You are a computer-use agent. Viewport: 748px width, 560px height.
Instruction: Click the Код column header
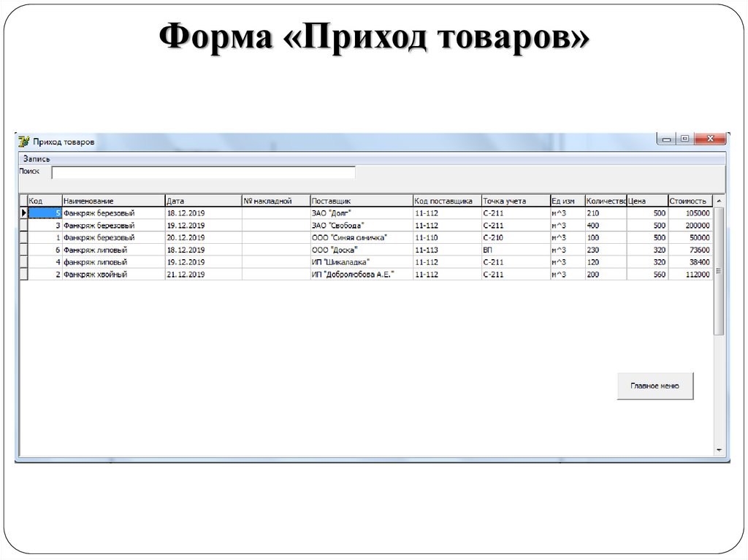click(45, 201)
